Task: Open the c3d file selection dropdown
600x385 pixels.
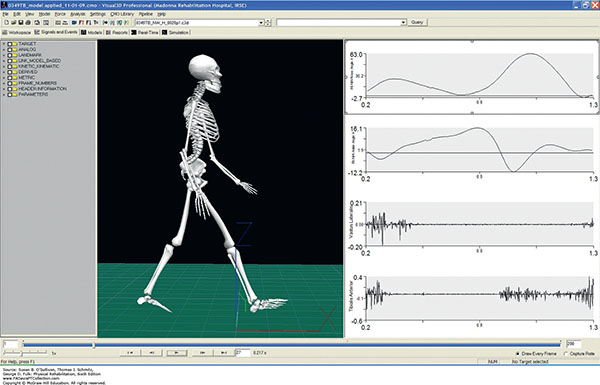Action: coord(261,23)
